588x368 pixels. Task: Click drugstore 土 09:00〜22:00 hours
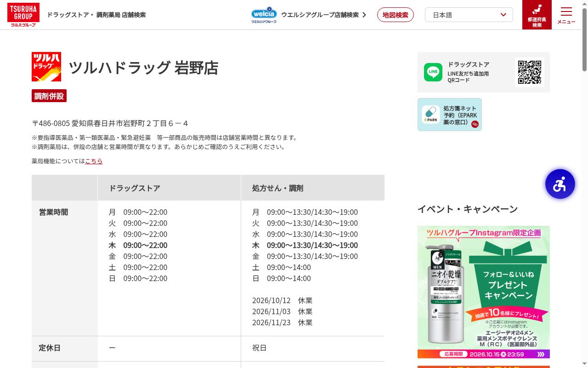click(138, 267)
